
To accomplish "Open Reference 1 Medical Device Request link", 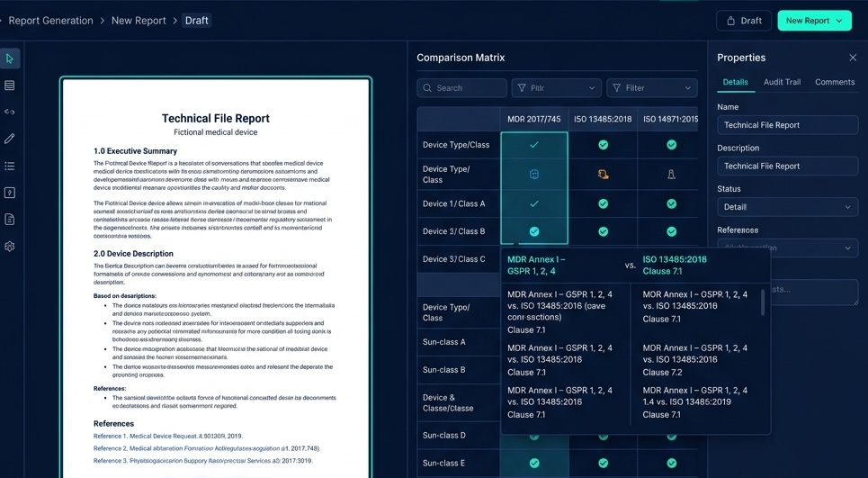I will coord(167,436).
